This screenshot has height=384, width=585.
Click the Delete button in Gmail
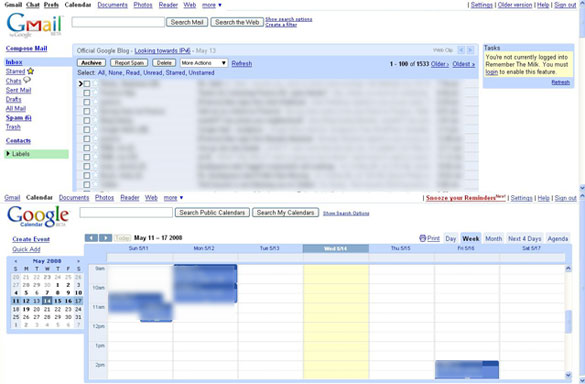point(164,63)
